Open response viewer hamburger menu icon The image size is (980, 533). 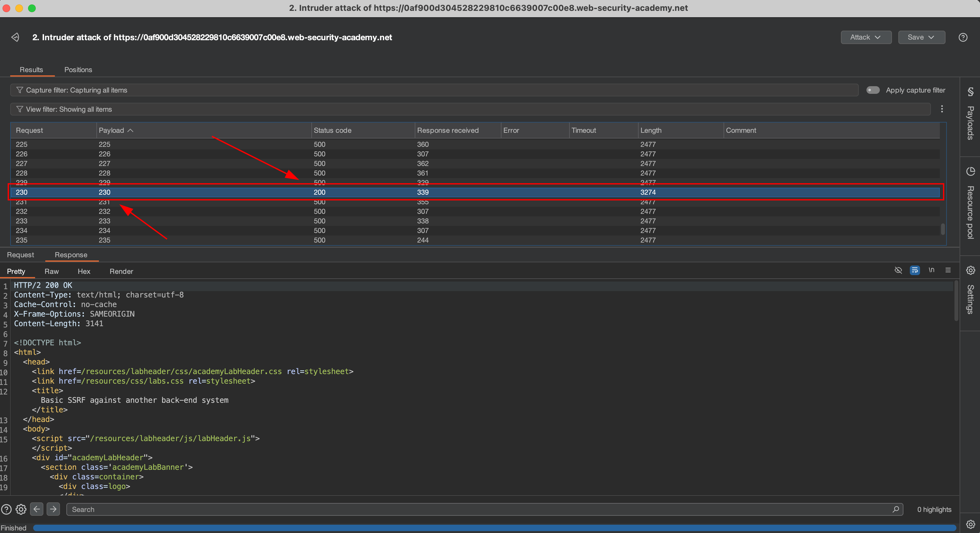pyautogui.click(x=948, y=270)
